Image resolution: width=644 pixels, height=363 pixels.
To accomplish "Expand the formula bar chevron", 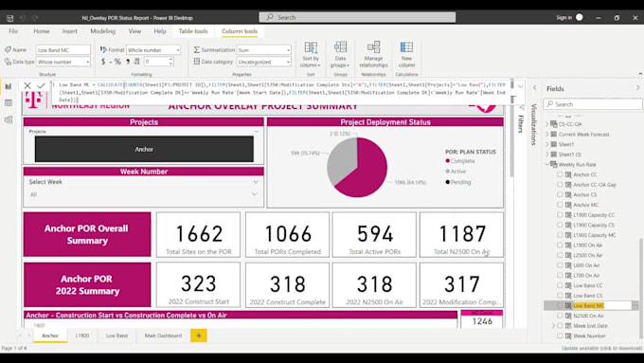I will pos(520,86).
